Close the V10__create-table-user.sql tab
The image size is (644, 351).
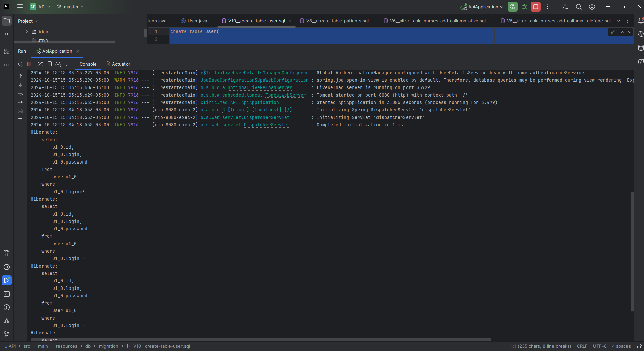290,21
